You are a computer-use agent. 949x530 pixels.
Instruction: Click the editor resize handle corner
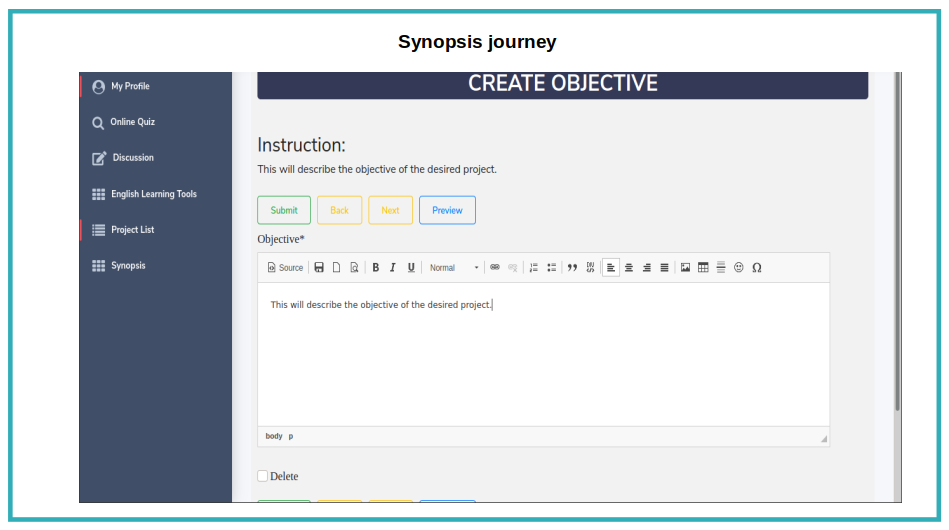pyautogui.click(x=824, y=439)
